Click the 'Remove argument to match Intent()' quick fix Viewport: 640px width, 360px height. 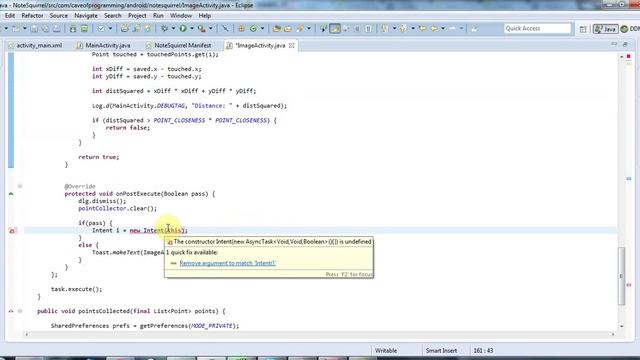point(227,263)
